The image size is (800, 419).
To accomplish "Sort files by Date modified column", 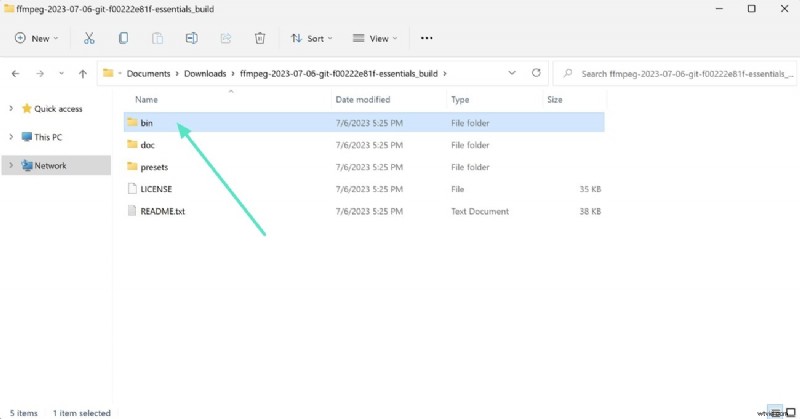I will point(363,100).
